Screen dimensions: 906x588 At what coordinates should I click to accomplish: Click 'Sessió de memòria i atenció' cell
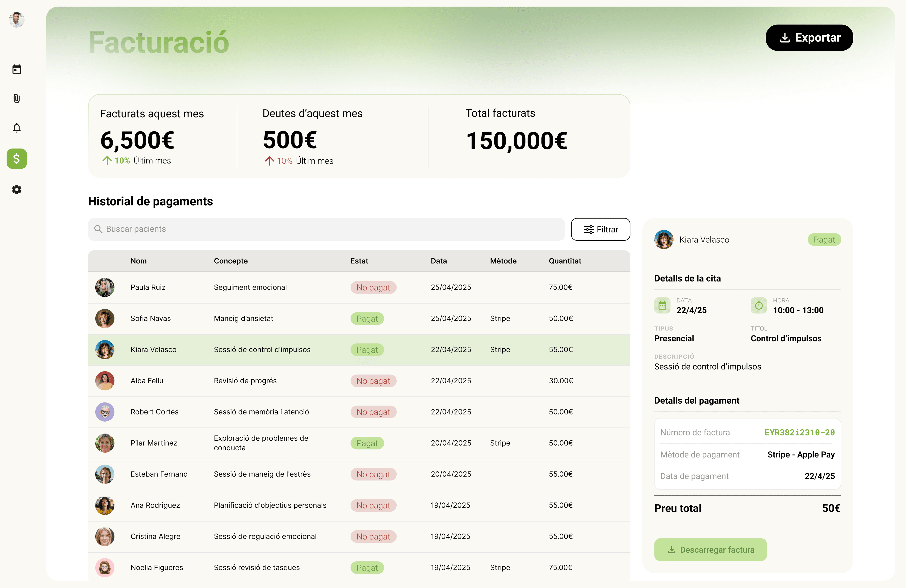pos(261,412)
